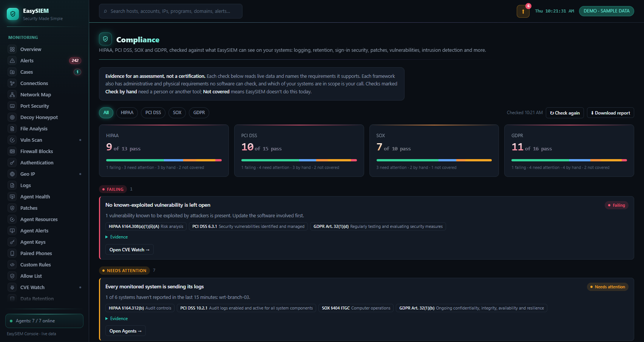Screen dimensions: 644x342
Task: Open Custom Rules via its code icon
Action: pyautogui.click(x=12, y=265)
